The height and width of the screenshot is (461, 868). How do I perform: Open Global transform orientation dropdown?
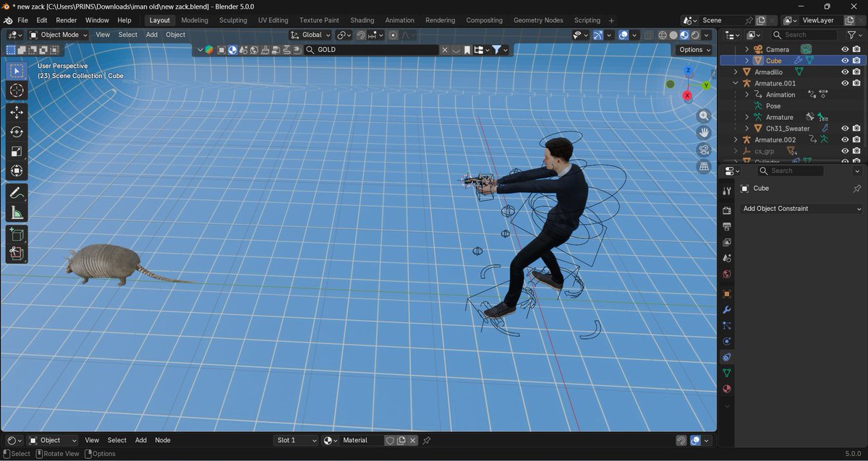pyautogui.click(x=311, y=35)
